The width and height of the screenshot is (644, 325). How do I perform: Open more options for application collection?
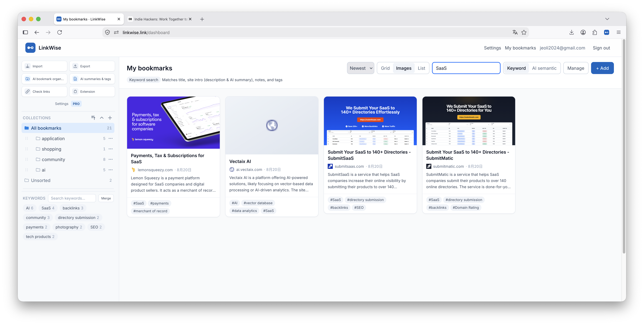(110, 138)
